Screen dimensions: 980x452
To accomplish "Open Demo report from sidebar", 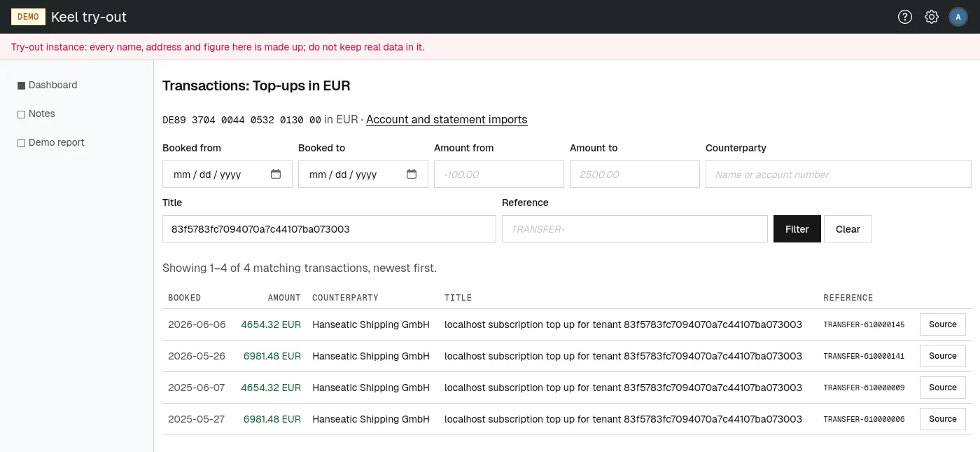I will (56, 142).
